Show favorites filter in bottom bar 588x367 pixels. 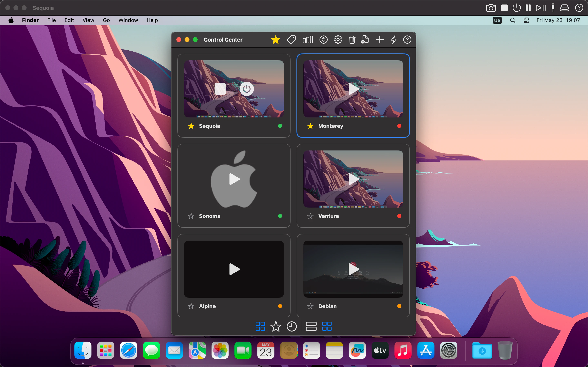pos(276,326)
